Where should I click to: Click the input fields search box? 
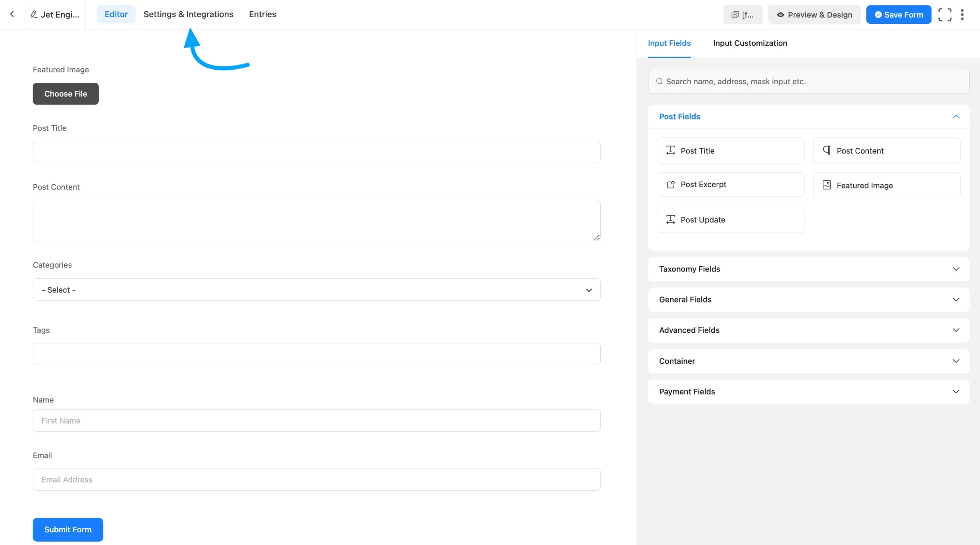click(x=808, y=81)
